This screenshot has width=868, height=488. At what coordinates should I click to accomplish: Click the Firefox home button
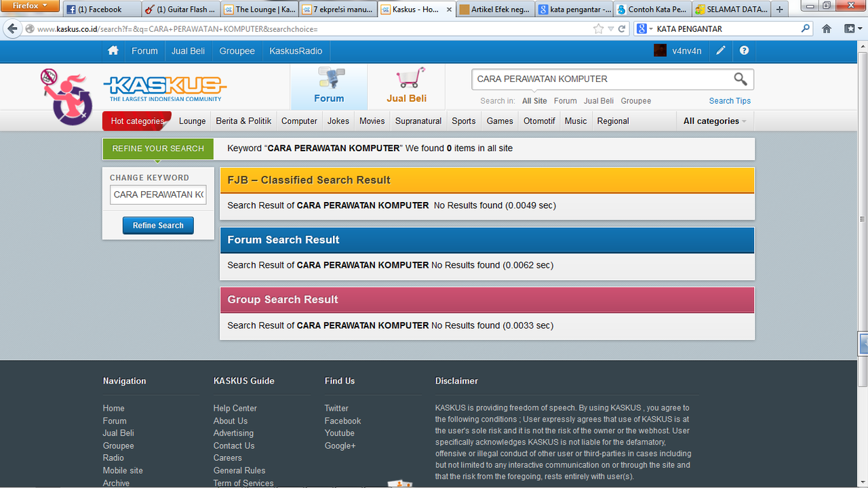[827, 28]
